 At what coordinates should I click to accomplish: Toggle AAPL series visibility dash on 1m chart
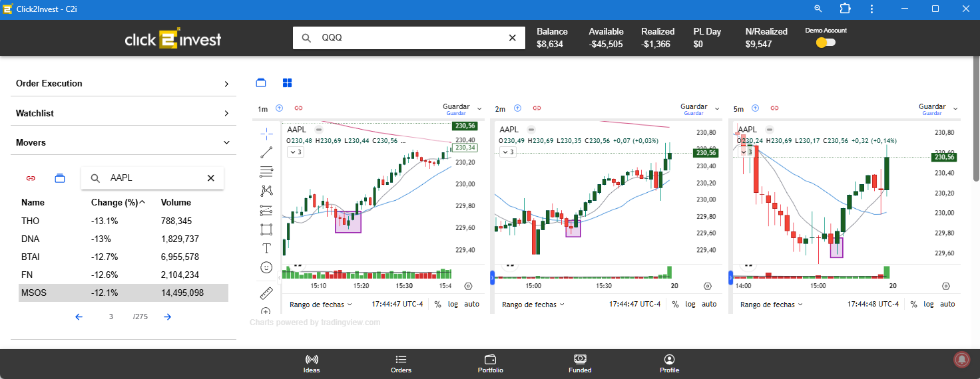(319, 130)
